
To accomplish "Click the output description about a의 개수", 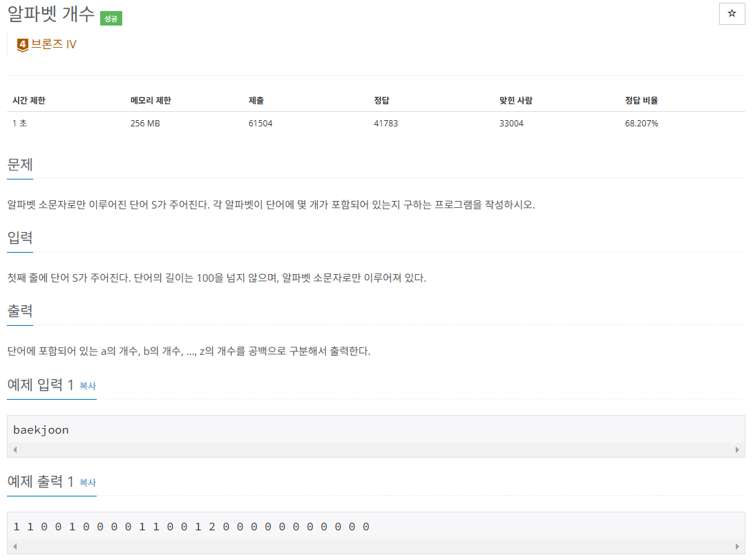I will tap(189, 351).
